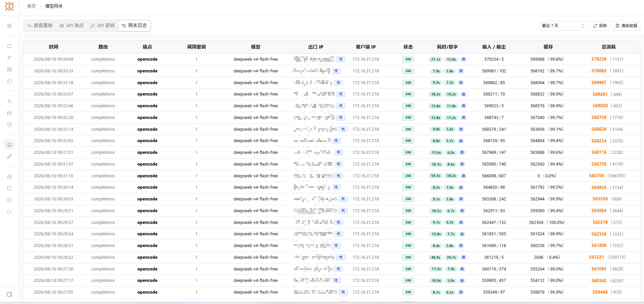Select the total value 570239

599,59
